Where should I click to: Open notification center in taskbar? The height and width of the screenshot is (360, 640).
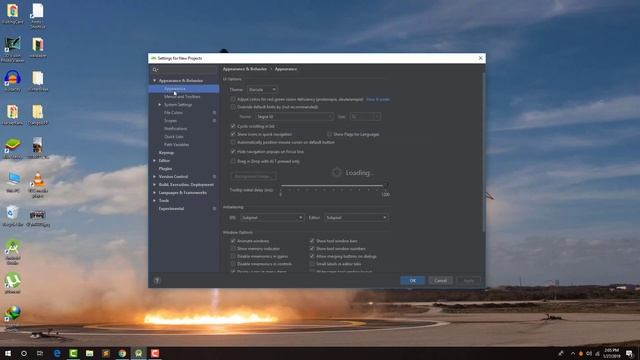point(630,353)
